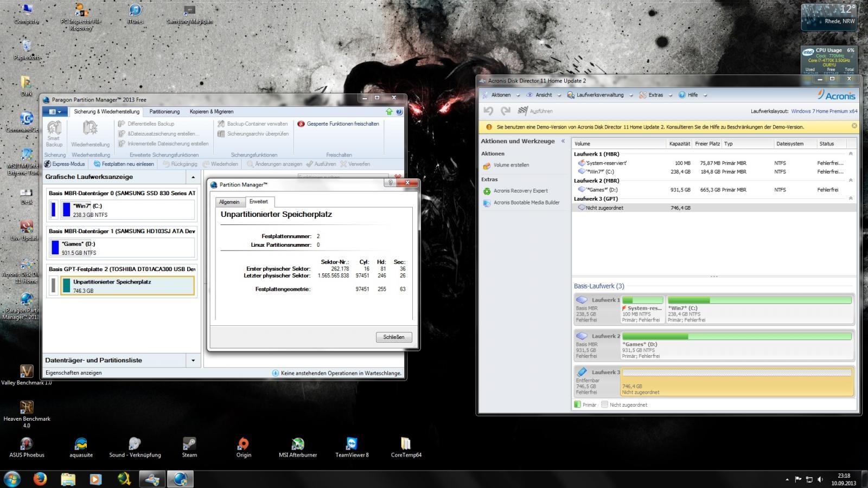Open the Windows Start button

pos(12,479)
